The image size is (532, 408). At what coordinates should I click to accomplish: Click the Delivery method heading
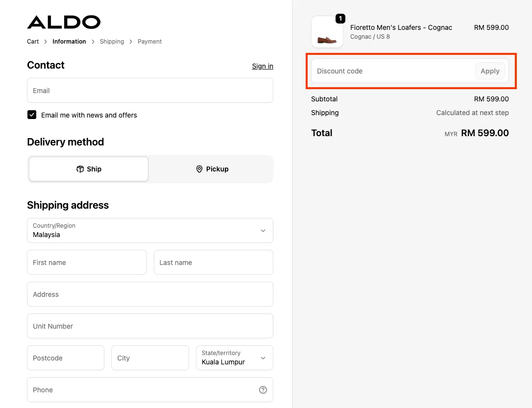click(x=66, y=142)
